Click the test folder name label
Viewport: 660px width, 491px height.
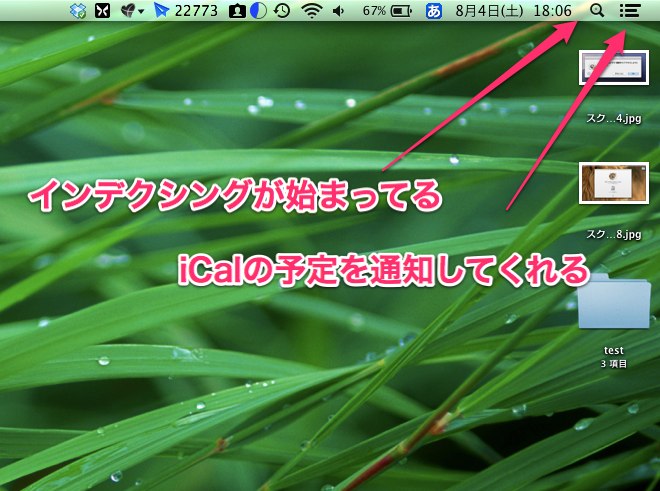[x=614, y=350]
